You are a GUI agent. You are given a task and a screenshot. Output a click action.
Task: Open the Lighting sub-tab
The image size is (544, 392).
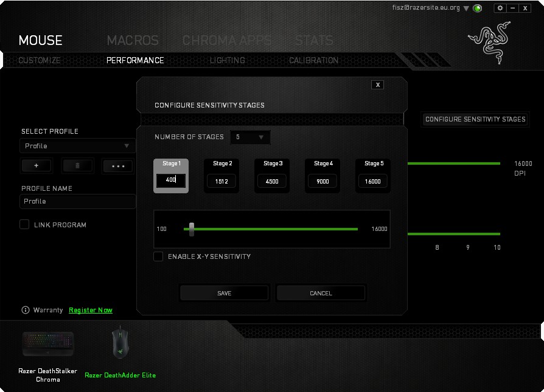(227, 60)
